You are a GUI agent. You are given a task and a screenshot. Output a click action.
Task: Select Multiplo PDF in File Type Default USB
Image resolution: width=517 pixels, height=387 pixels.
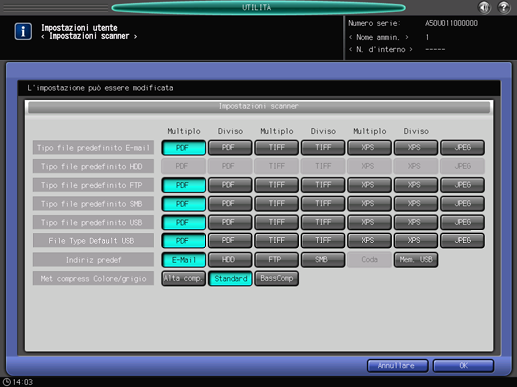coord(184,241)
